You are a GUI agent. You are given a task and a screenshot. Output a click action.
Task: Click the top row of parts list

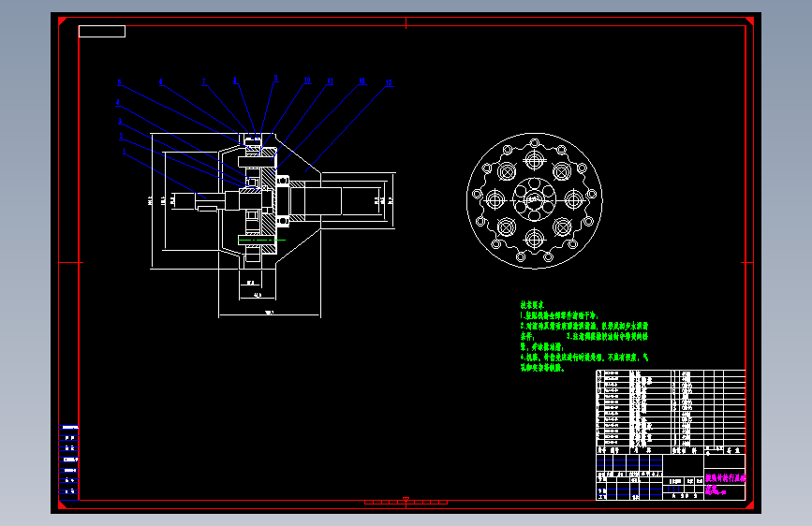click(671, 373)
